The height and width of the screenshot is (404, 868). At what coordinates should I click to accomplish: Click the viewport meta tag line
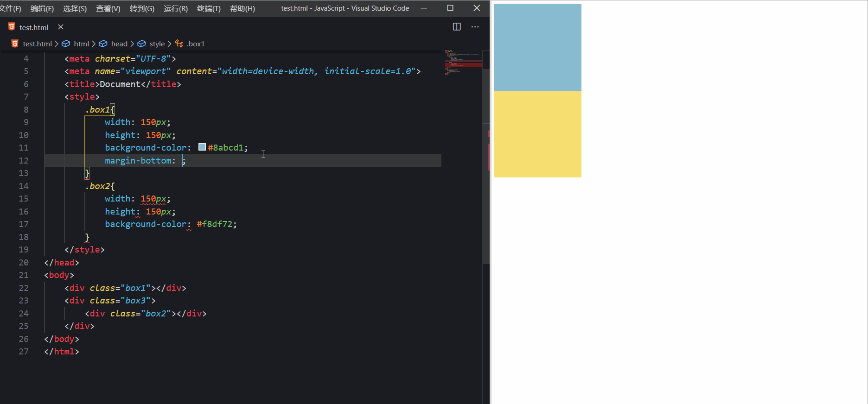coord(243,71)
